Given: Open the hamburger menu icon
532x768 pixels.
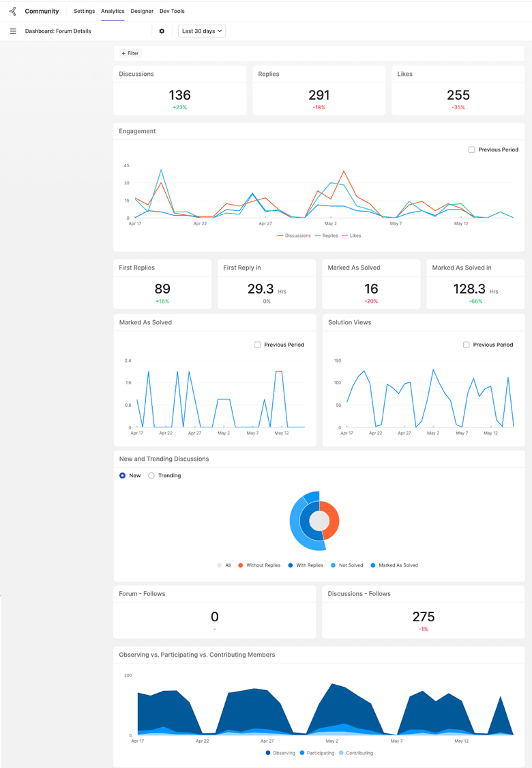Looking at the screenshot, I should [13, 31].
